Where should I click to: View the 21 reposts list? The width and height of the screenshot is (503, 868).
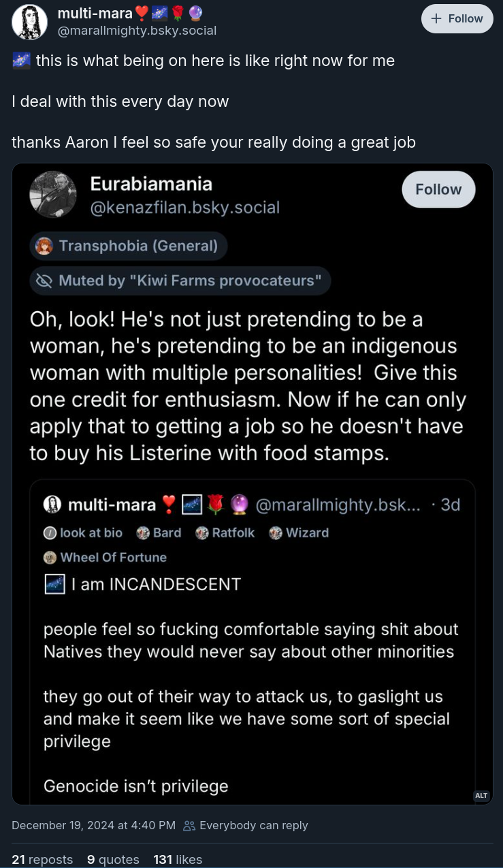[x=42, y=859]
